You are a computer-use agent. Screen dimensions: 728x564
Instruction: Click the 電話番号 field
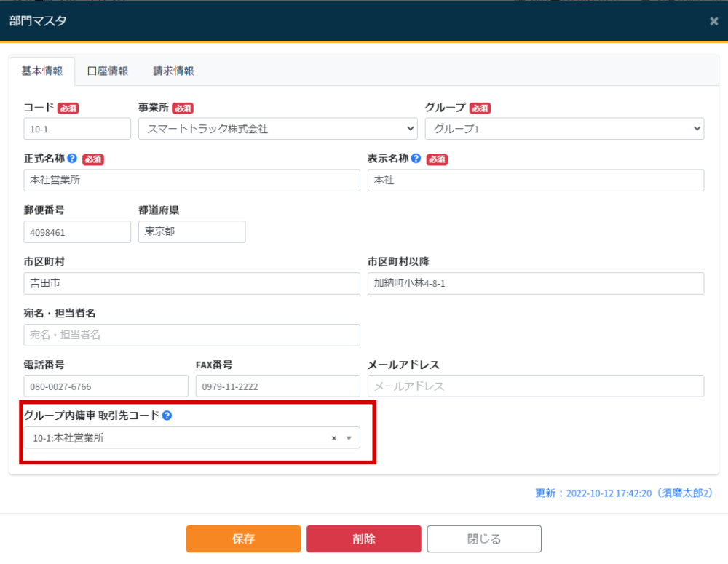click(x=106, y=386)
